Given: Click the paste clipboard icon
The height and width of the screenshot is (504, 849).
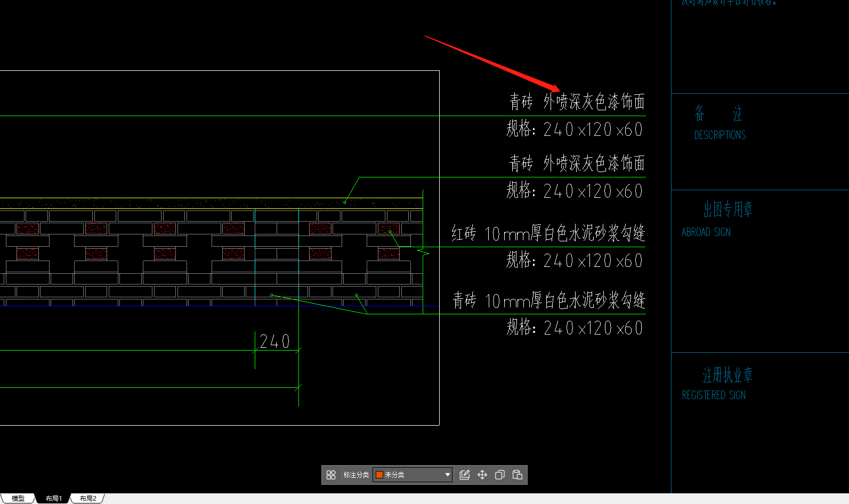Looking at the screenshot, I should pyautogui.click(x=518, y=475).
